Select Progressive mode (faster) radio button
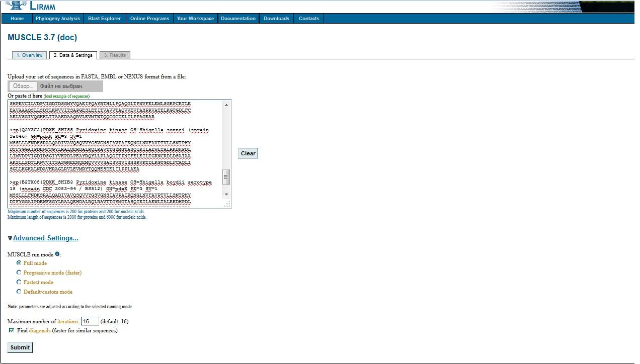This screenshot has width=640, height=364. click(x=19, y=272)
